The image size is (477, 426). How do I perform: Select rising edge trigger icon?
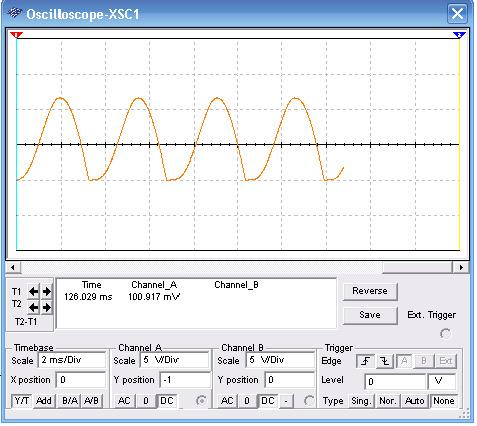pos(366,361)
